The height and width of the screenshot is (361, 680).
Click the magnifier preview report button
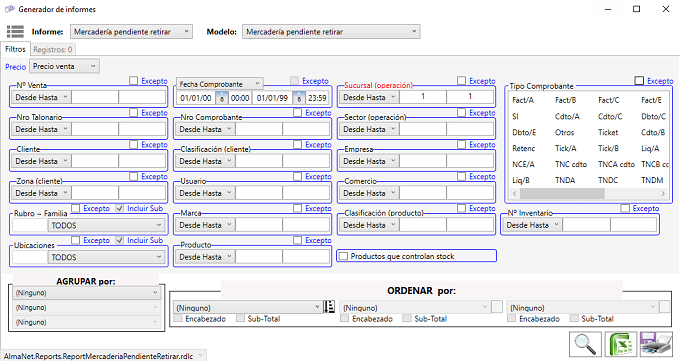pos(585,344)
